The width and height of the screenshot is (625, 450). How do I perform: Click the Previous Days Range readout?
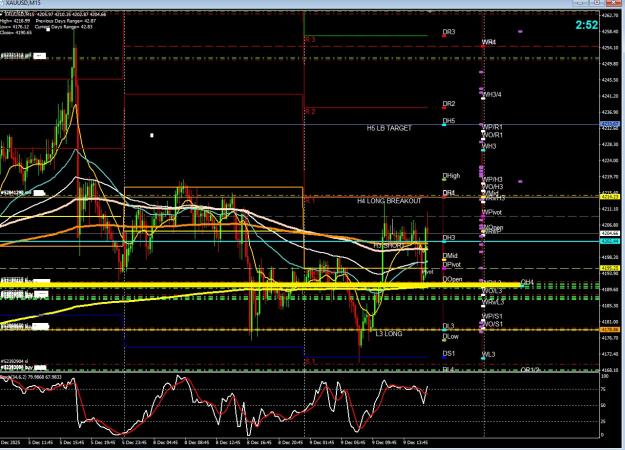(x=66, y=21)
